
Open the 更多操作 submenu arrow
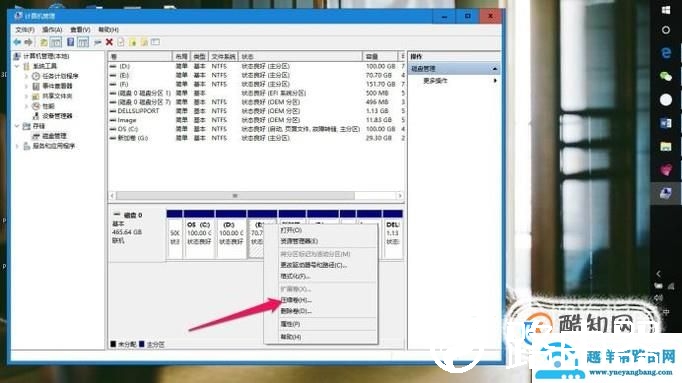point(495,81)
